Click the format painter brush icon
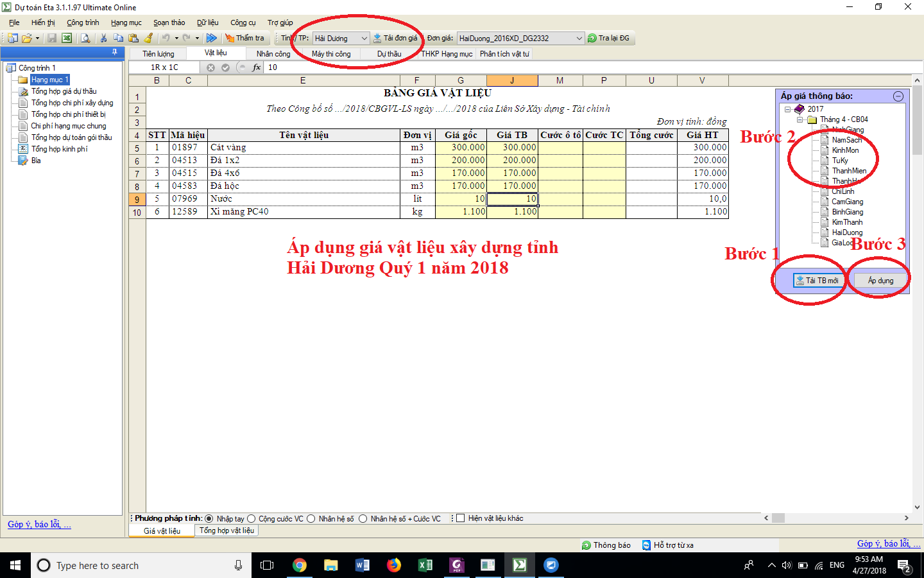924x578 pixels. (149, 39)
